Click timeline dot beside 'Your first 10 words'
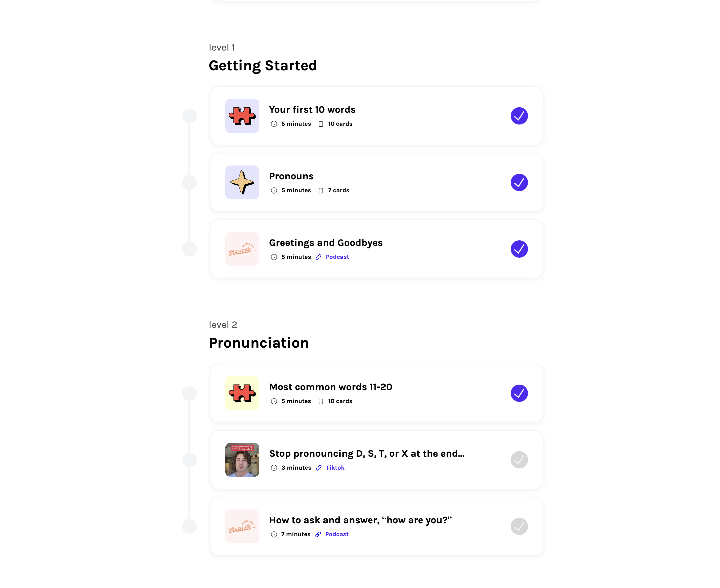This screenshot has height=588, width=720. [x=190, y=116]
